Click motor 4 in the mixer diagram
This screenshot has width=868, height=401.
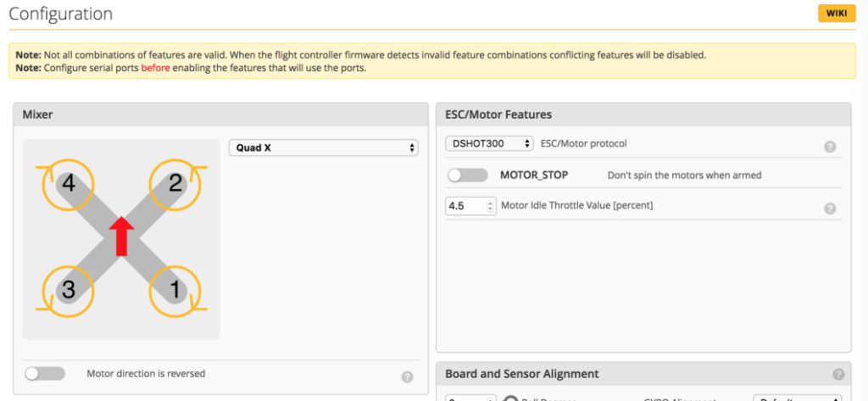coord(68,182)
